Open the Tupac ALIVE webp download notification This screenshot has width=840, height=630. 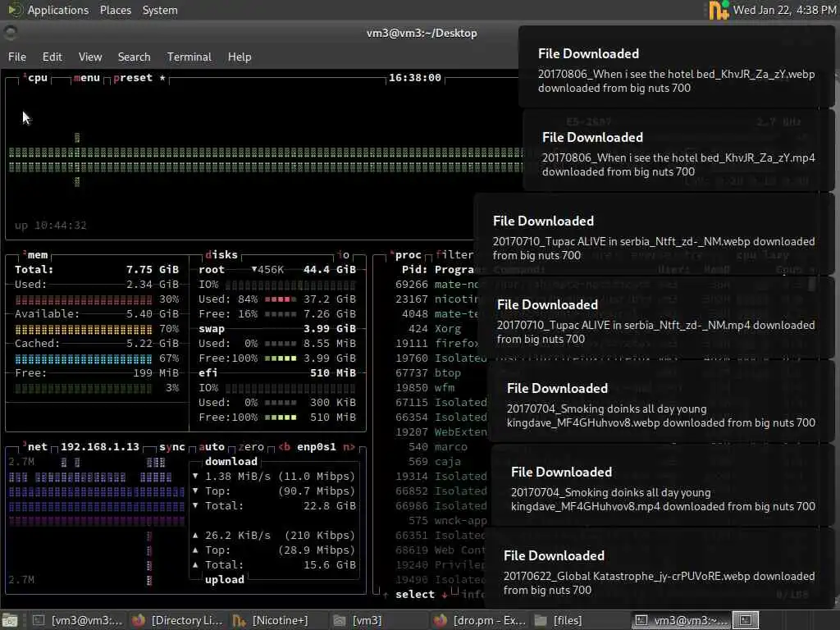coord(654,235)
